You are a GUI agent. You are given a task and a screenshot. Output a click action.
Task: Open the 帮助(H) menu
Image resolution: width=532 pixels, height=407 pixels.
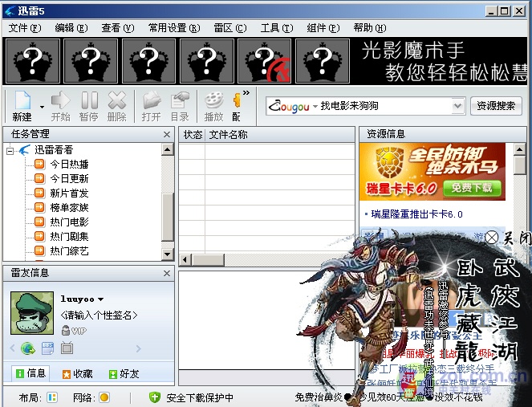pyautogui.click(x=369, y=28)
